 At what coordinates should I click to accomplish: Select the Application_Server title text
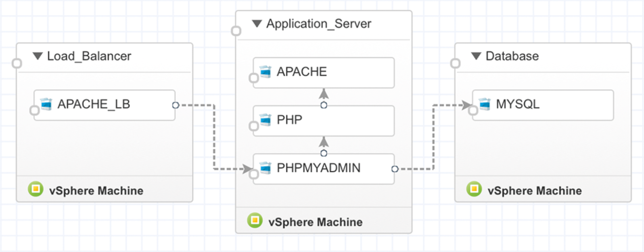[319, 24]
